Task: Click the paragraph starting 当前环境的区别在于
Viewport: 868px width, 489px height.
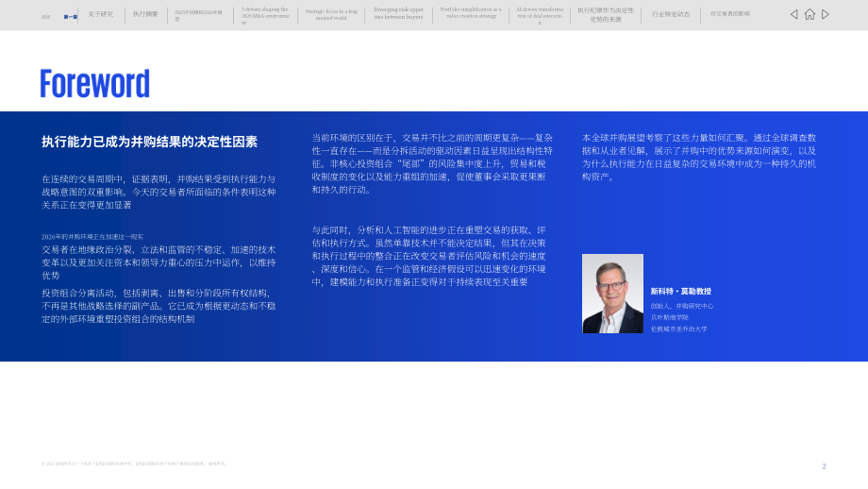Action: (x=432, y=163)
